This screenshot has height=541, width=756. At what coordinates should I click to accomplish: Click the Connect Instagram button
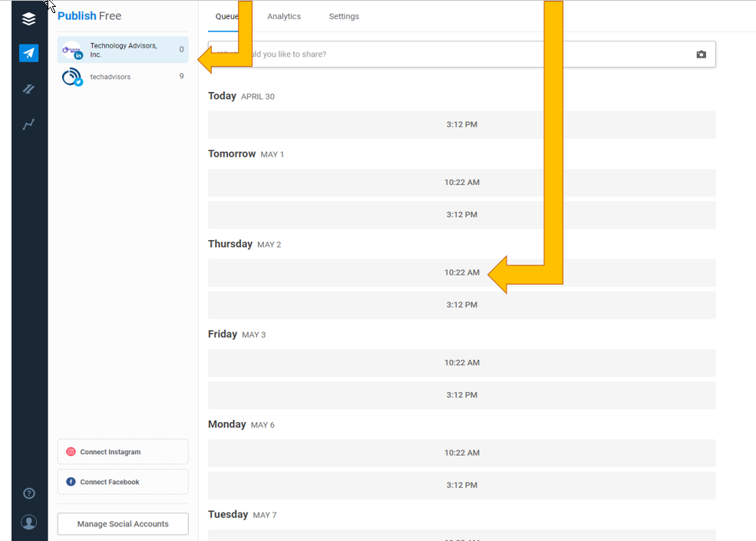pos(123,452)
